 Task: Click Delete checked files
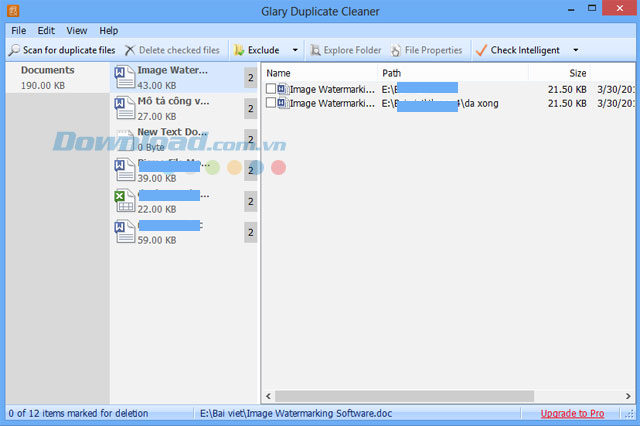[172, 50]
